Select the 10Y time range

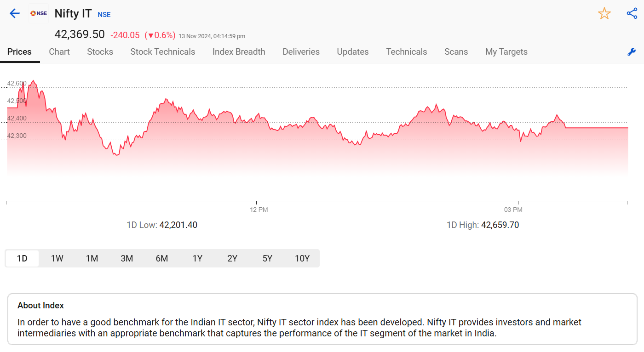(x=302, y=258)
